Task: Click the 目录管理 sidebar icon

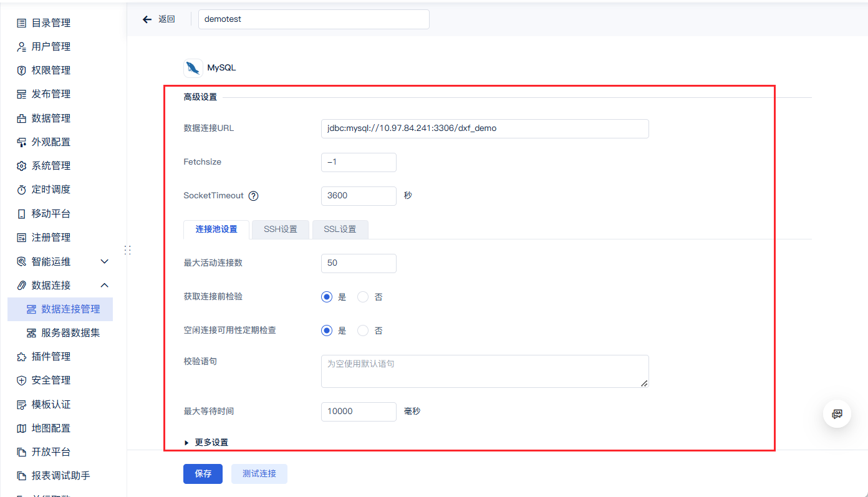Action: (21, 23)
